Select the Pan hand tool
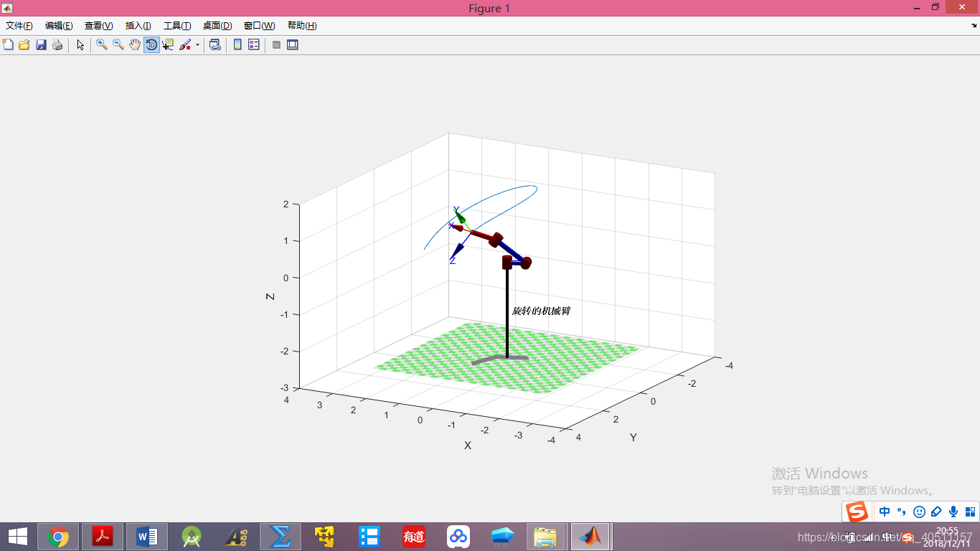 click(135, 44)
